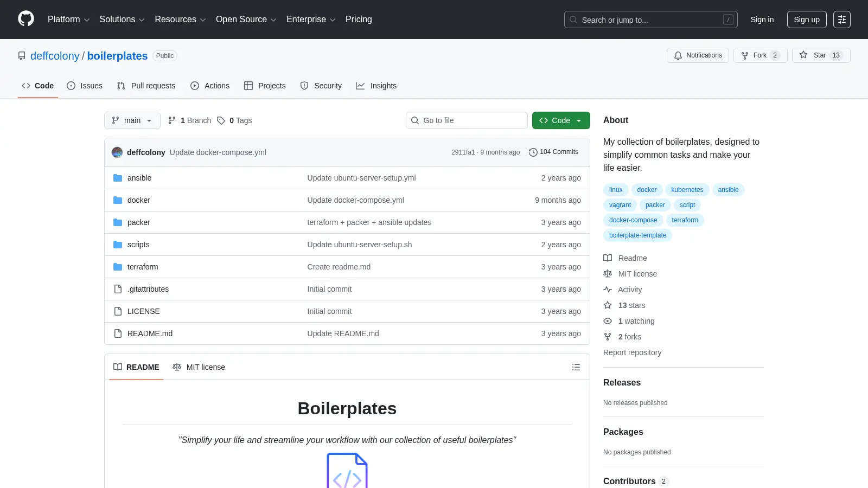Expand the Open Source menu
Image resolution: width=868 pixels, height=488 pixels.
coord(246,20)
